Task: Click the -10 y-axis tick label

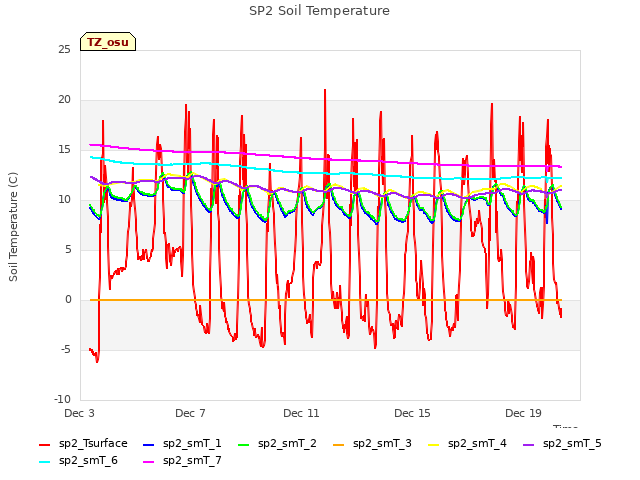Action: (x=63, y=400)
